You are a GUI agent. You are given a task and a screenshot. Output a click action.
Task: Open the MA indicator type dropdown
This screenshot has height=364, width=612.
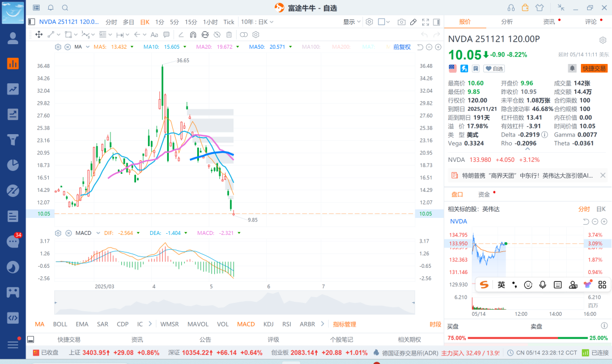[88, 47]
